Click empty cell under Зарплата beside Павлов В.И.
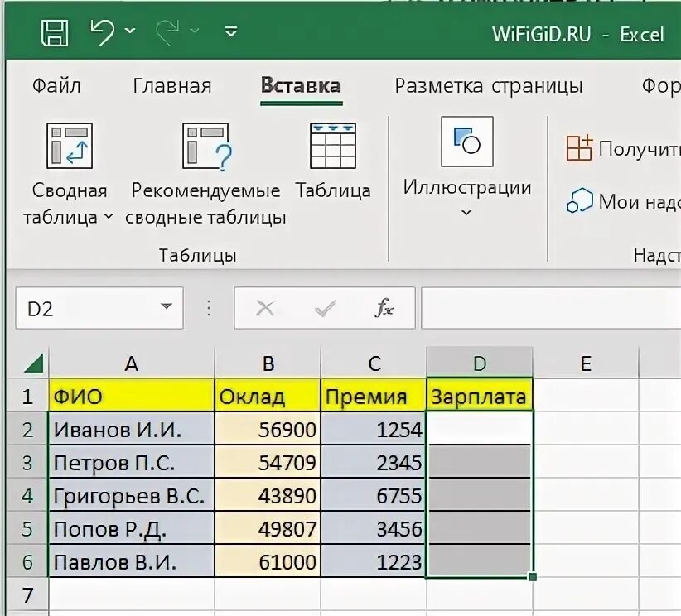Screen dimensions: 681x616 pyautogui.click(x=480, y=561)
